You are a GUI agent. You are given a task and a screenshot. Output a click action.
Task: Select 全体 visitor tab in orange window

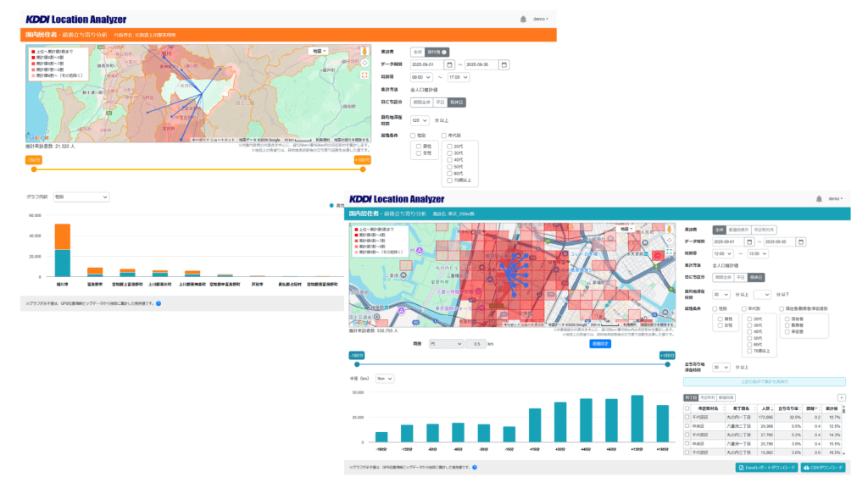click(x=417, y=52)
